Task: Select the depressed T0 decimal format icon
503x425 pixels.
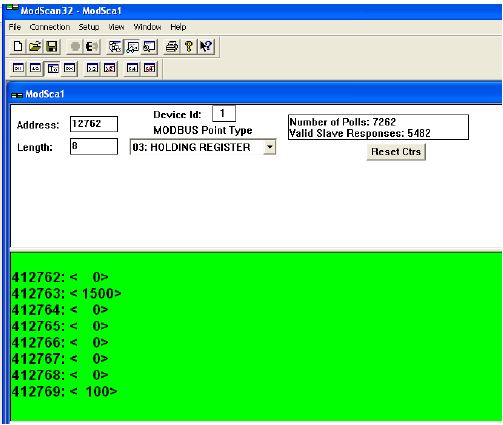Action: tap(53, 68)
